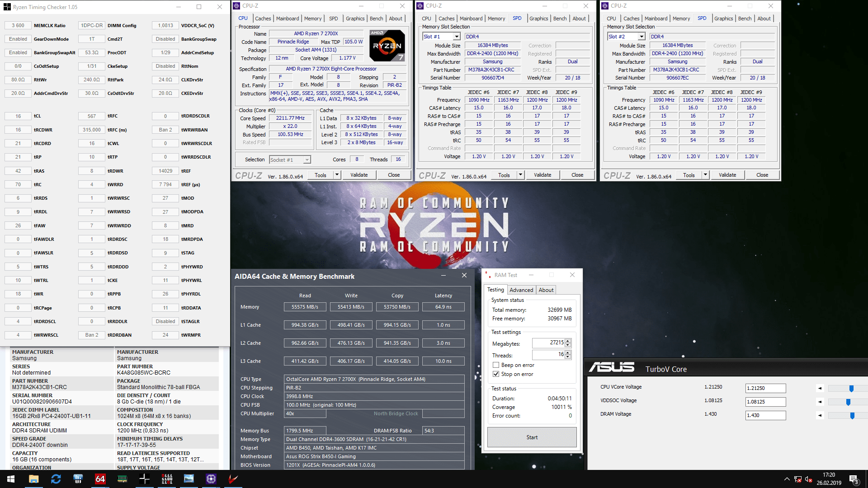Click the VDDSOC Voltage 1.08125 input field

[x=765, y=402]
